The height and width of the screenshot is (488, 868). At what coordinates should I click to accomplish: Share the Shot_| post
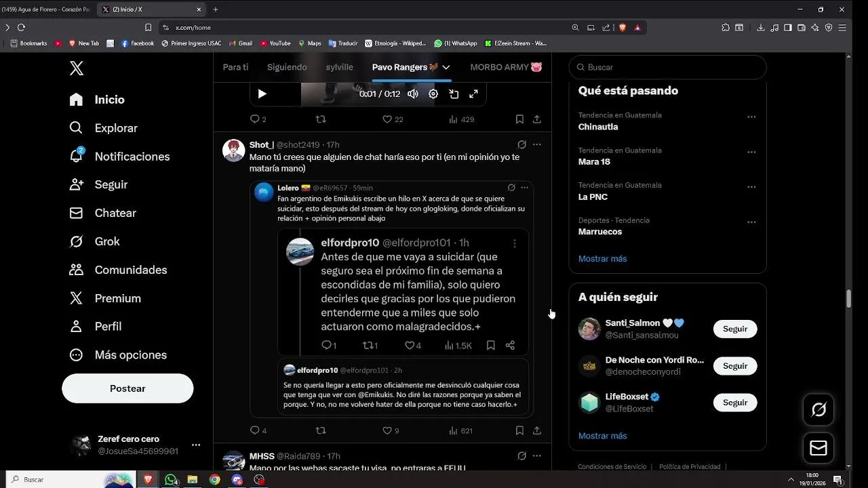tap(537, 430)
